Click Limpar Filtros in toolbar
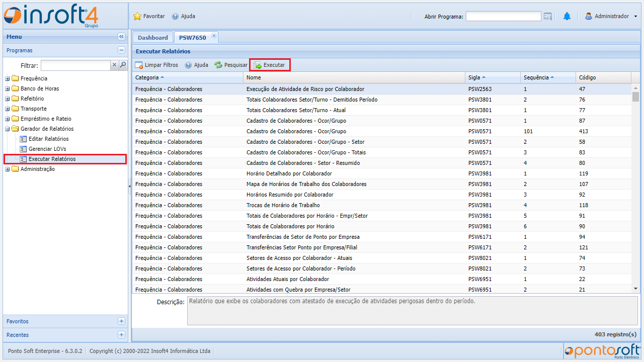 156,65
